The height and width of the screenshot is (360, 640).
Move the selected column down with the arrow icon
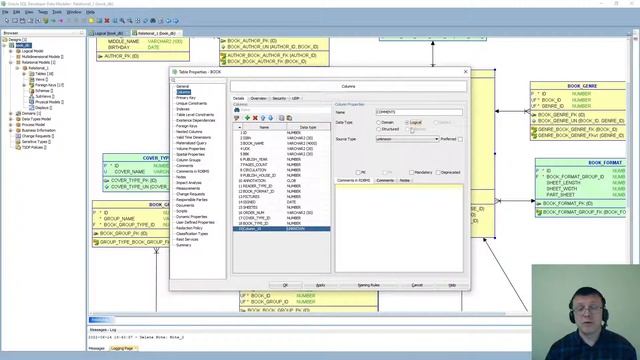(271, 118)
